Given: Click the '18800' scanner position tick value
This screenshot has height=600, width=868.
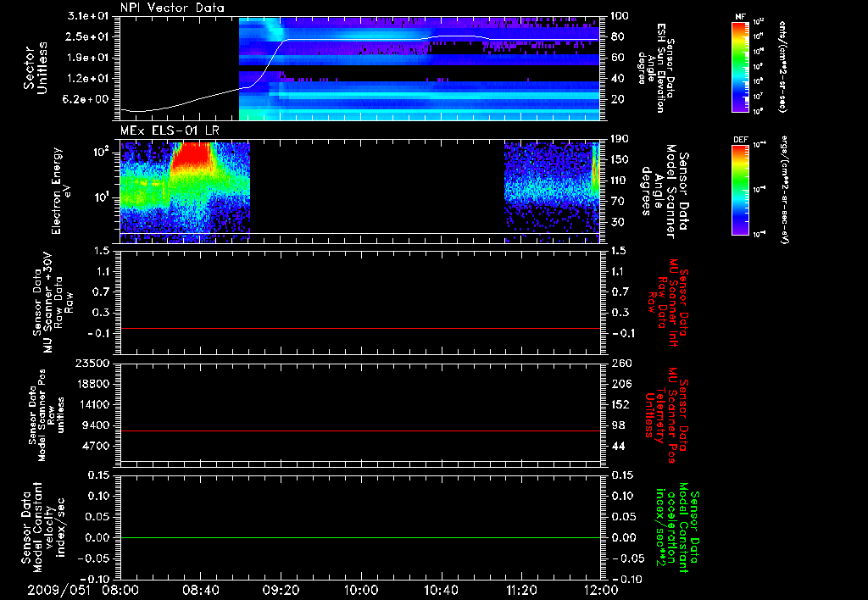Looking at the screenshot, I should coord(92,384).
